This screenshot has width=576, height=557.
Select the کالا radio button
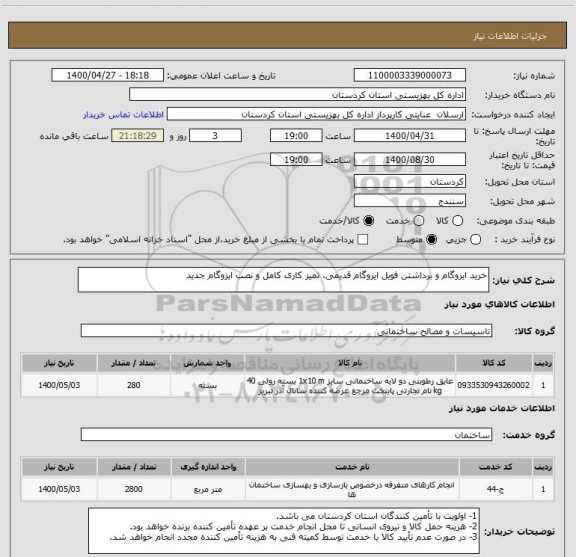457,220
